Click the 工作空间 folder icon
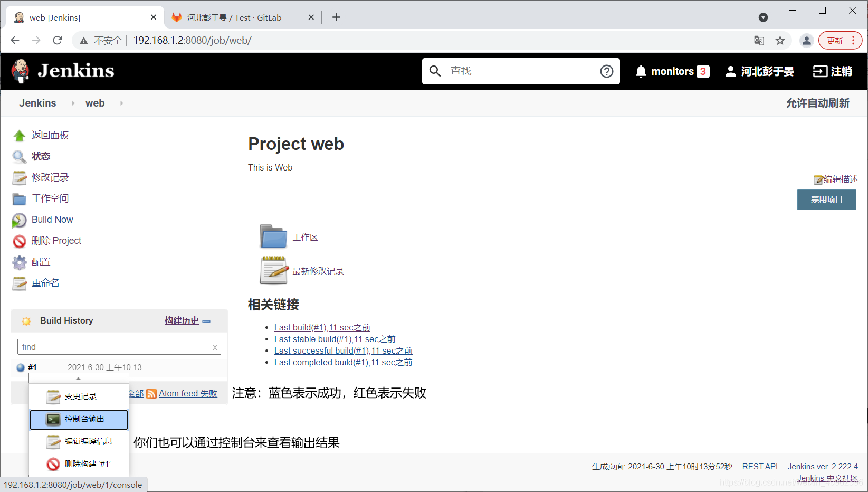 (x=20, y=199)
